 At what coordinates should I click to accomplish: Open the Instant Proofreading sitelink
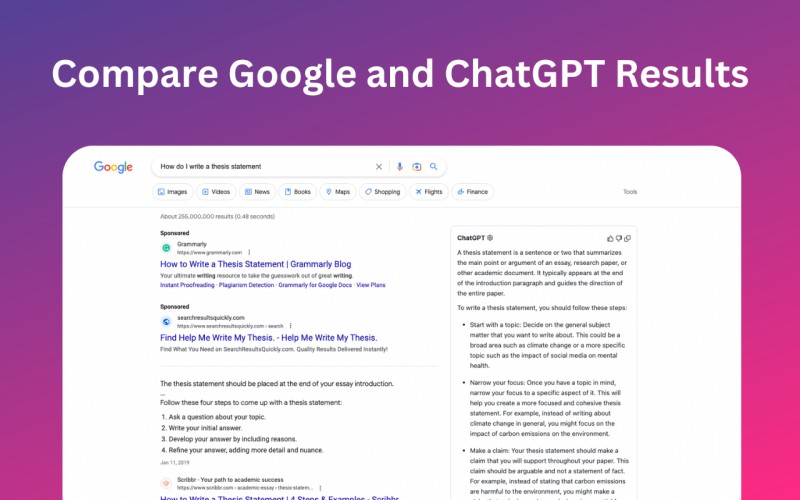187,285
